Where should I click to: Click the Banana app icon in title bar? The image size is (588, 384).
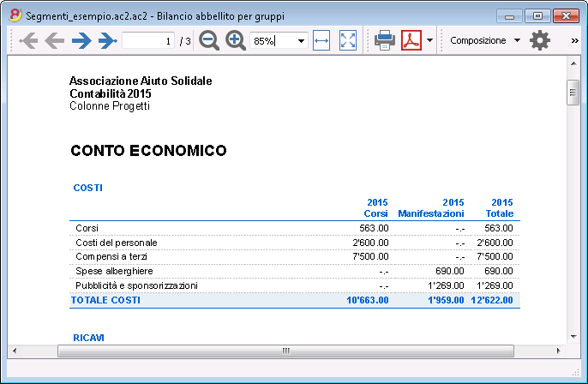[15, 15]
